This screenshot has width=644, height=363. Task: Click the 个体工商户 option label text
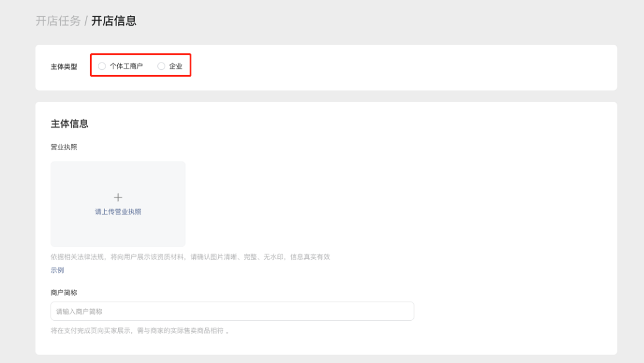click(126, 66)
